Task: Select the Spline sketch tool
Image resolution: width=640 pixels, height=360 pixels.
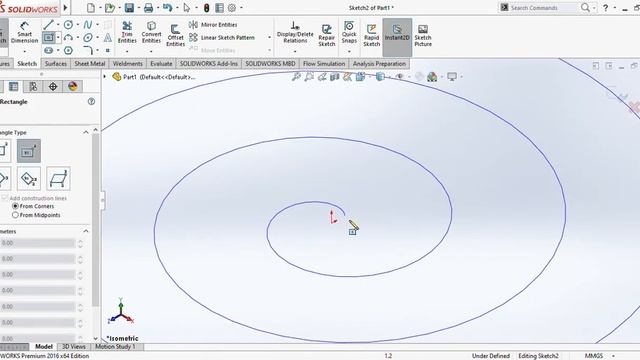Action: (x=88, y=25)
